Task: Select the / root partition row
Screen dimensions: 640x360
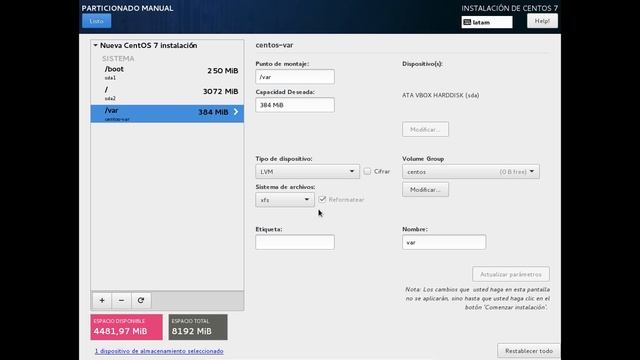Action: (167, 93)
